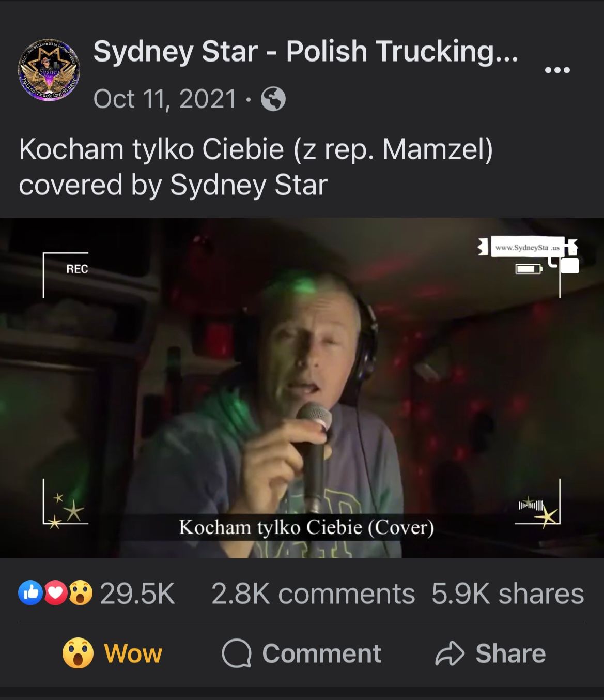Play the Kocham tylko Ciebie cover video
Viewport: 604px width, 700px height.
302,388
